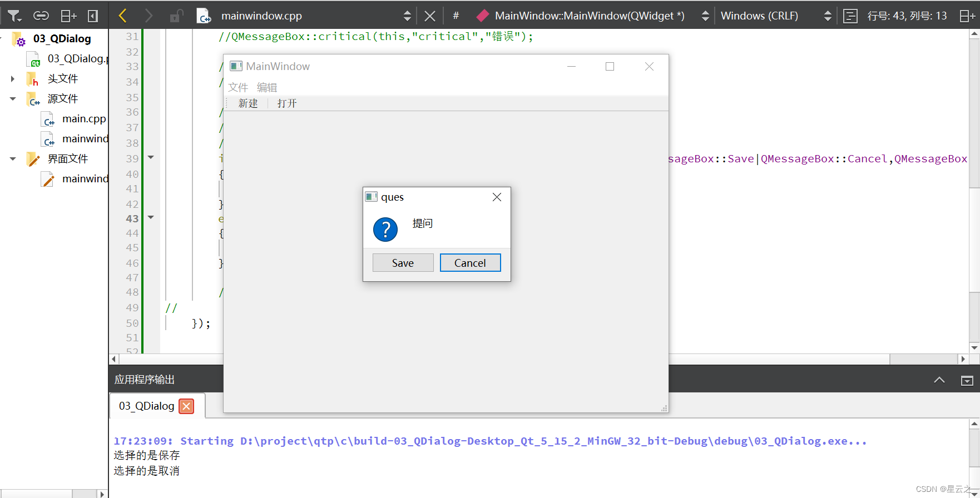This screenshot has height=498, width=980.
Task: Click the # symbol indicator
Action: (456, 16)
